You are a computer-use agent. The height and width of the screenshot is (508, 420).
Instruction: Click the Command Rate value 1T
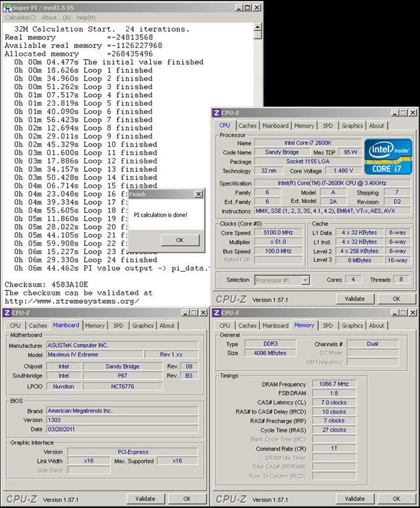point(334,448)
